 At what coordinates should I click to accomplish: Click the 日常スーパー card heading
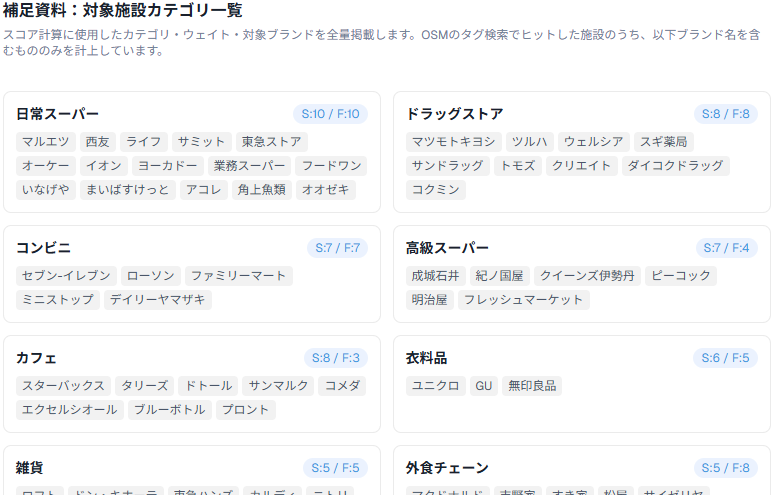pos(57,114)
